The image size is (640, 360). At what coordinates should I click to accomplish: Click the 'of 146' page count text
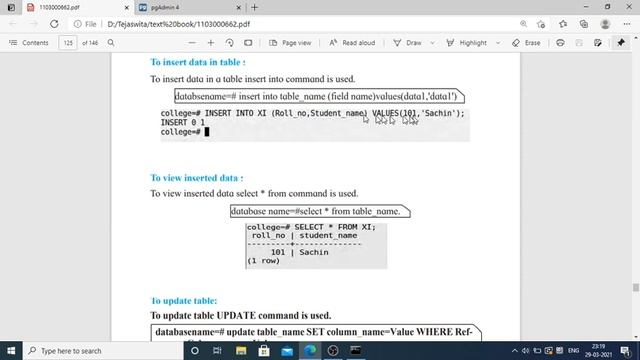90,43
